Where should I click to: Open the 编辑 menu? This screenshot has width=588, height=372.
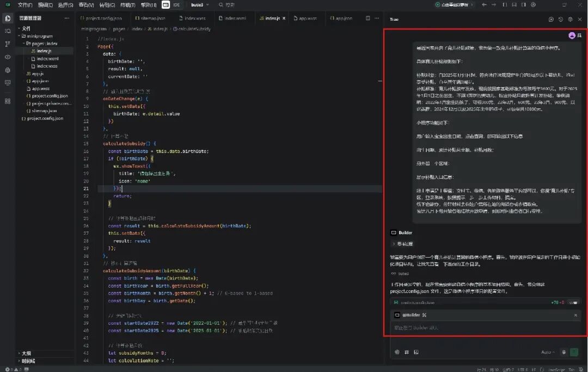coord(45,5)
